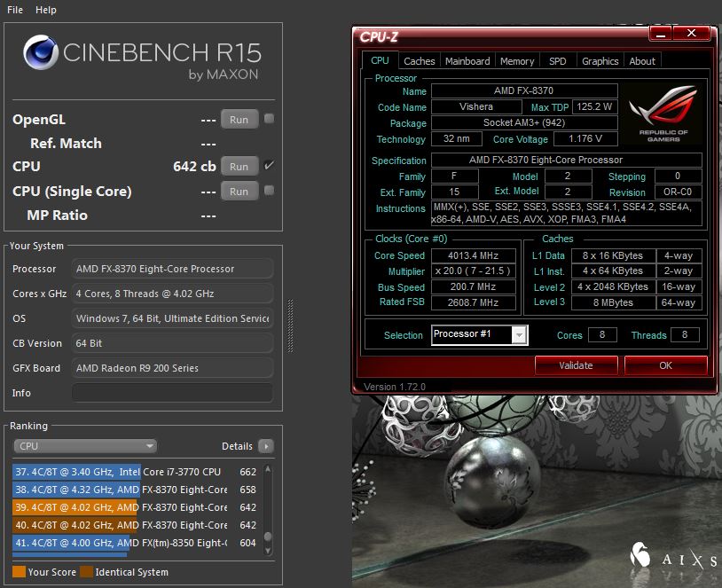Screen dimensions: 722x588
Task: Select ranking entry 41 FX-8350 score 604
Action: (136, 543)
